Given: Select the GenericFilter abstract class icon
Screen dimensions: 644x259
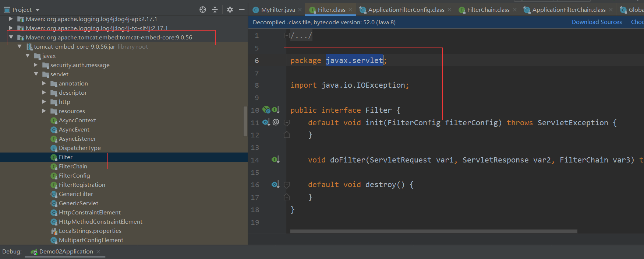Looking at the screenshot, I should point(54,194).
